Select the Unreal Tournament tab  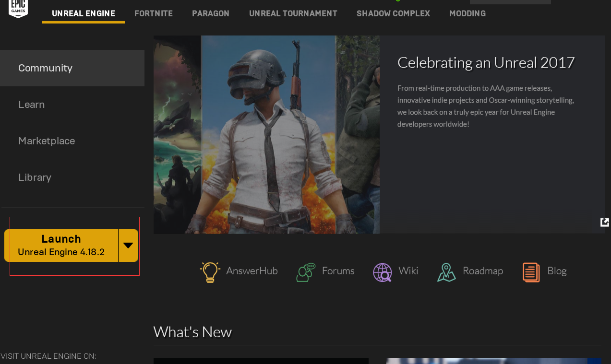(x=293, y=13)
